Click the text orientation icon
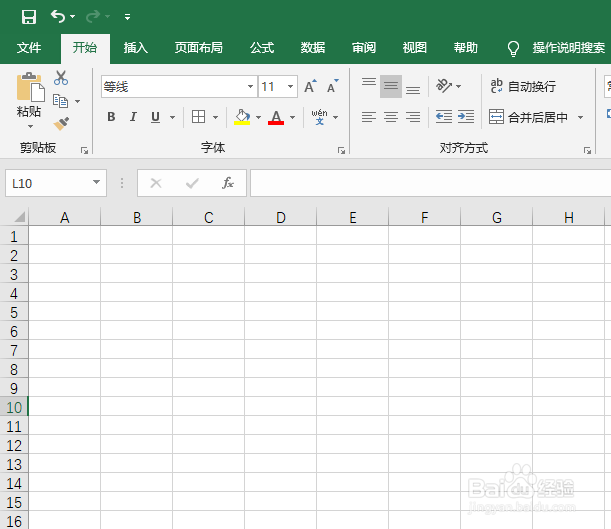Viewport: 611px width, 529px height. (x=444, y=86)
